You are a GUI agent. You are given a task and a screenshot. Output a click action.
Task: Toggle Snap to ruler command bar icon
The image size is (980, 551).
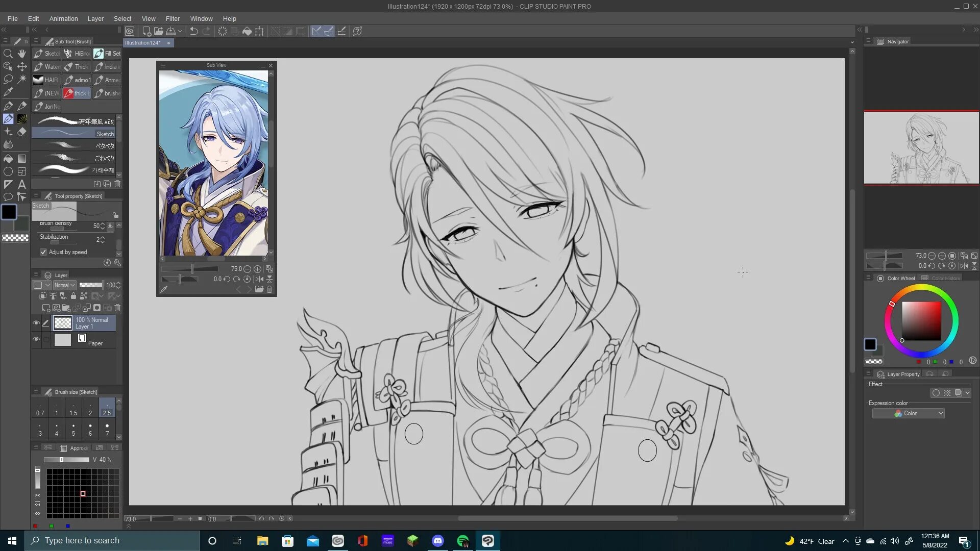tap(316, 31)
